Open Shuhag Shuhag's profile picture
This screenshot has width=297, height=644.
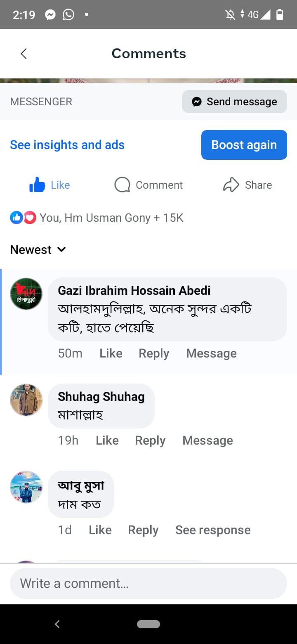coord(26,400)
